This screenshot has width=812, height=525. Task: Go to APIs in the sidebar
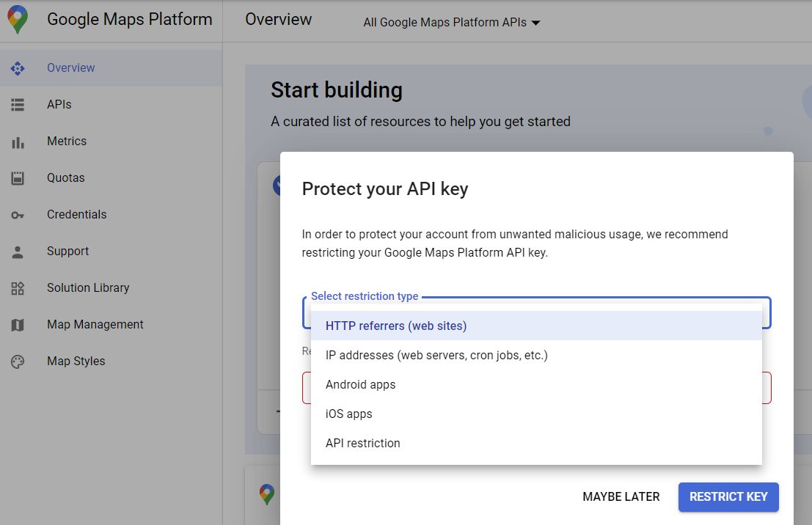coord(111,105)
